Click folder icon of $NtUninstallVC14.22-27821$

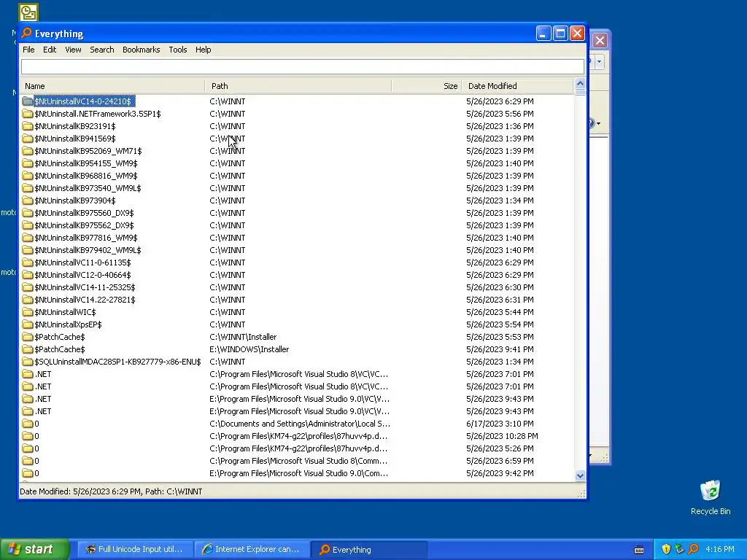pos(28,300)
